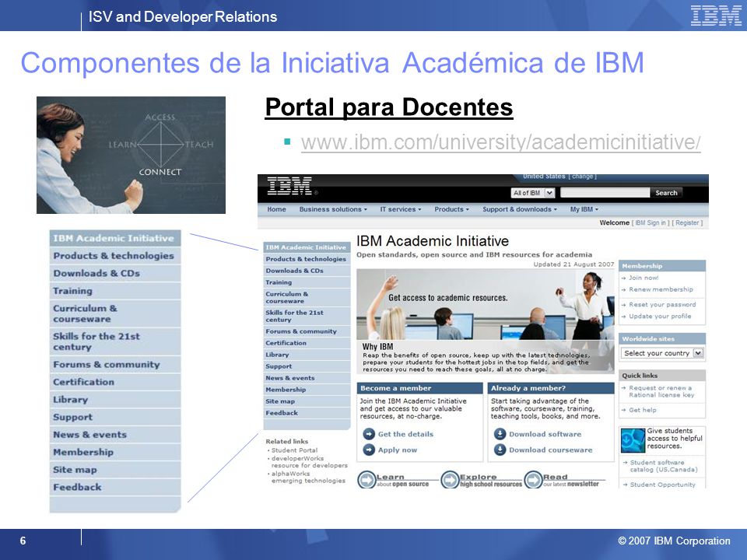
Task: Click the IBM logo in the slide header
Action: [716, 16]
